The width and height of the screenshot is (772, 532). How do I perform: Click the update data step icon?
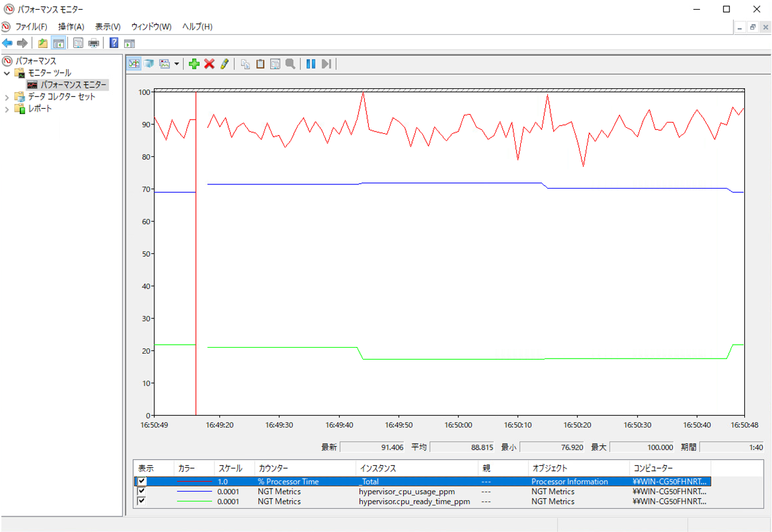click(x=326, y=64)
